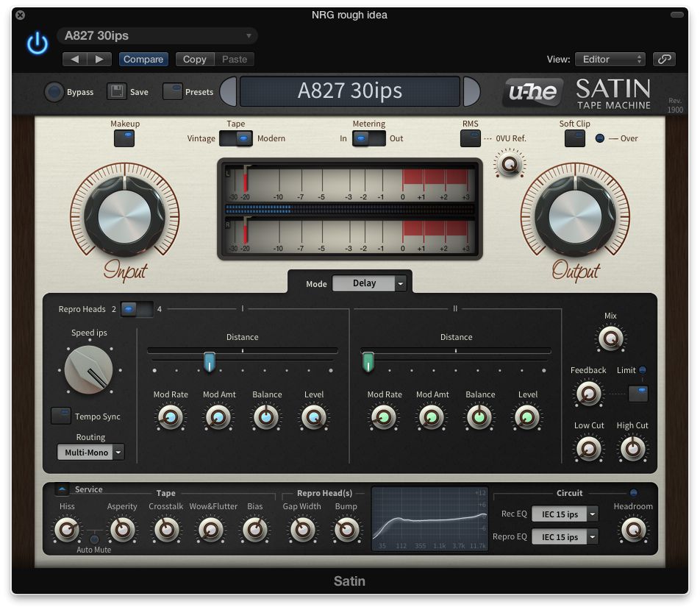Click the blue head I Distance slider handle
This screenshot has width=700, height=610.
(x=210, y=361)
